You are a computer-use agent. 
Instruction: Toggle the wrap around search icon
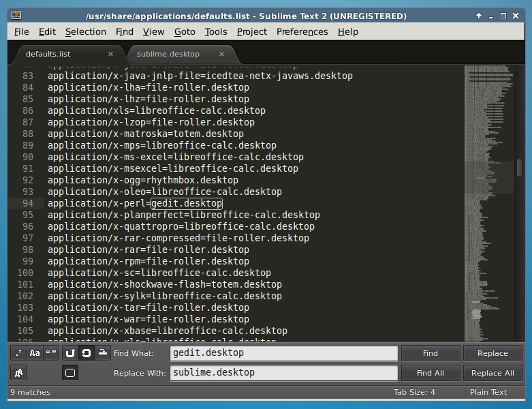tap(87, 353)
